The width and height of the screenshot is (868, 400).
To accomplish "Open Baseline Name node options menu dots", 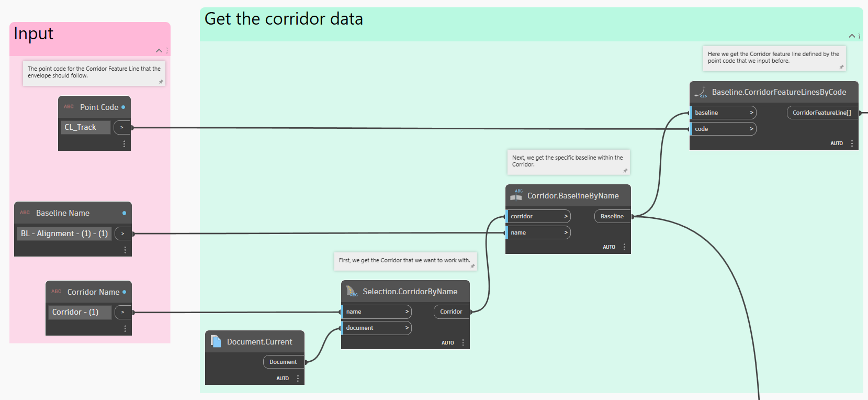I will [x=125, y=250].
